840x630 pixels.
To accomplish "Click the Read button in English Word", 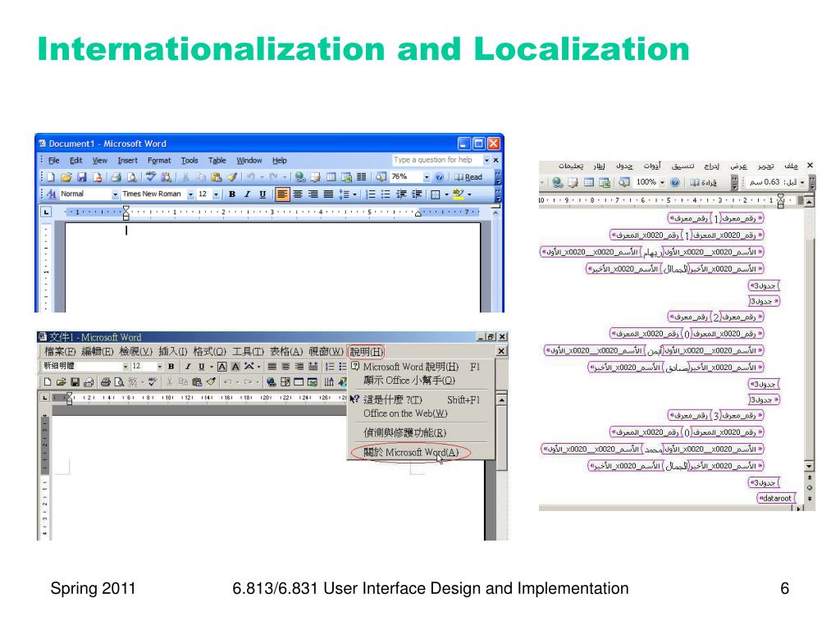I will point(468,177).
